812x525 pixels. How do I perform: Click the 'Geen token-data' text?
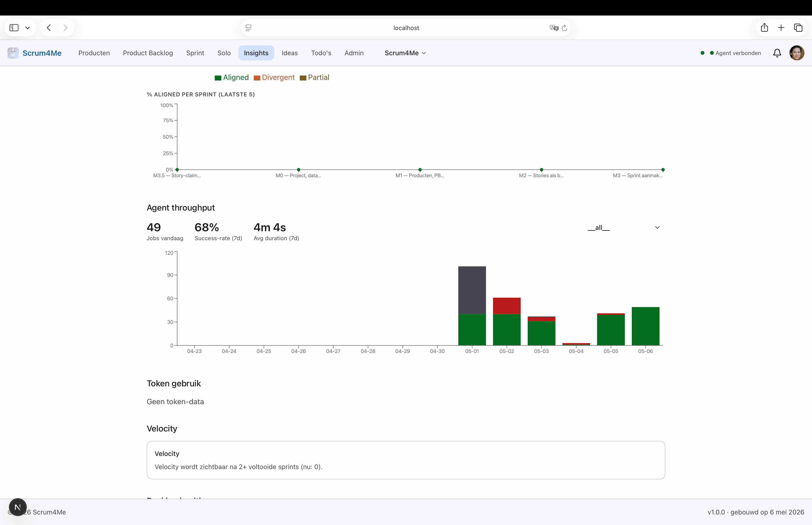[175, 402]
